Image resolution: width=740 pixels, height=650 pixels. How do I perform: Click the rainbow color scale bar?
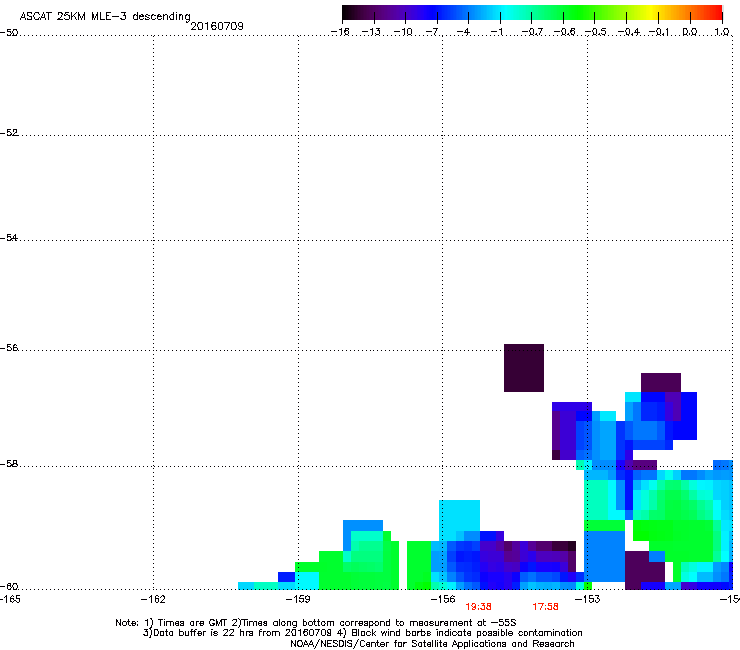coord(532,12)
